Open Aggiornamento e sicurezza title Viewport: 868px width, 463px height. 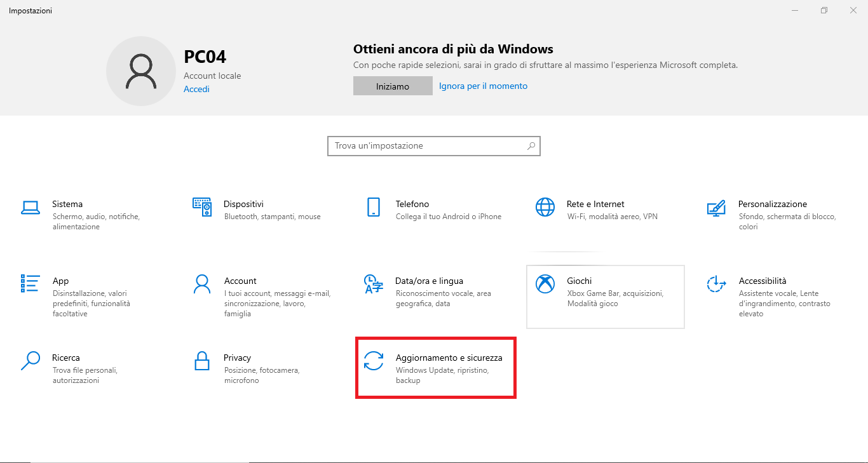tap(449, 358)
